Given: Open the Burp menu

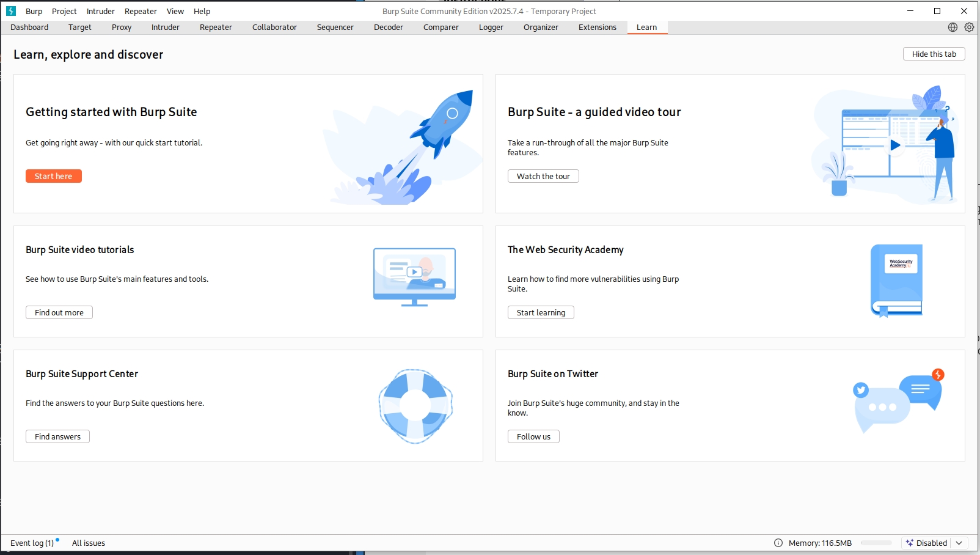Looking at the screenshot, I should pos(34,11).
